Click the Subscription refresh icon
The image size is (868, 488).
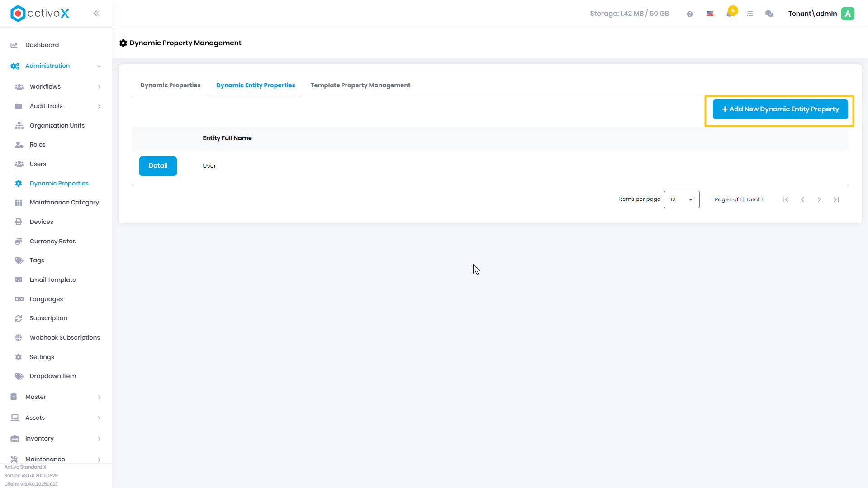(x=19, y=318)
